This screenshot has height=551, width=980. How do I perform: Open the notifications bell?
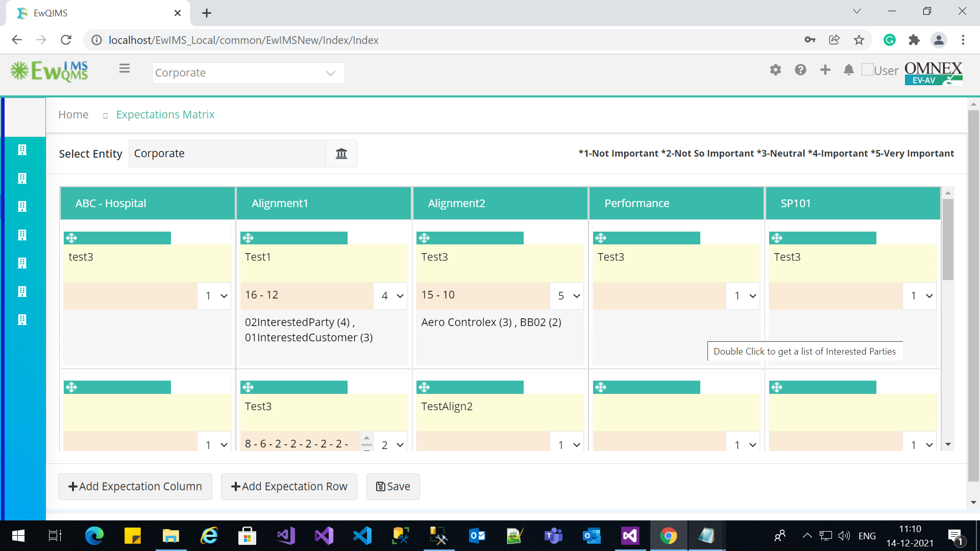848,70
